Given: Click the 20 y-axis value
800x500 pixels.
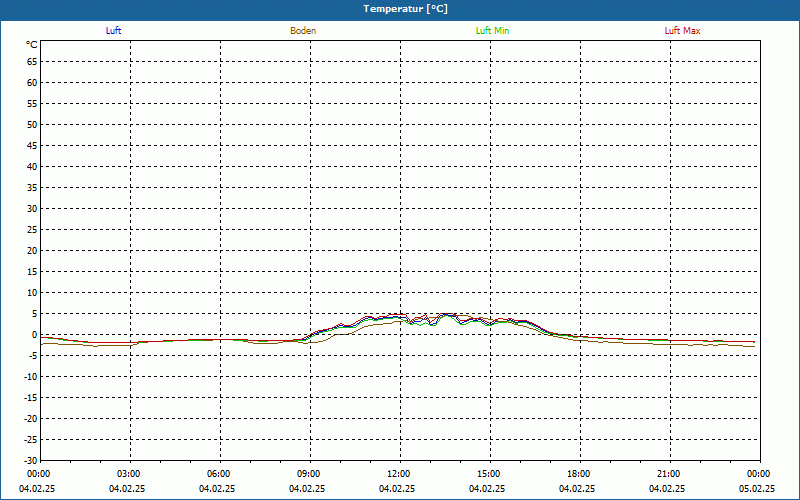Looking at the screenshot, I should [32, 251].
